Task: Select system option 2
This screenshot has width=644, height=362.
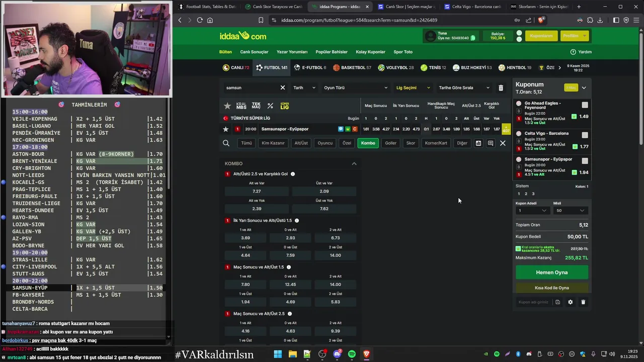Action: [x=526, y=194]
